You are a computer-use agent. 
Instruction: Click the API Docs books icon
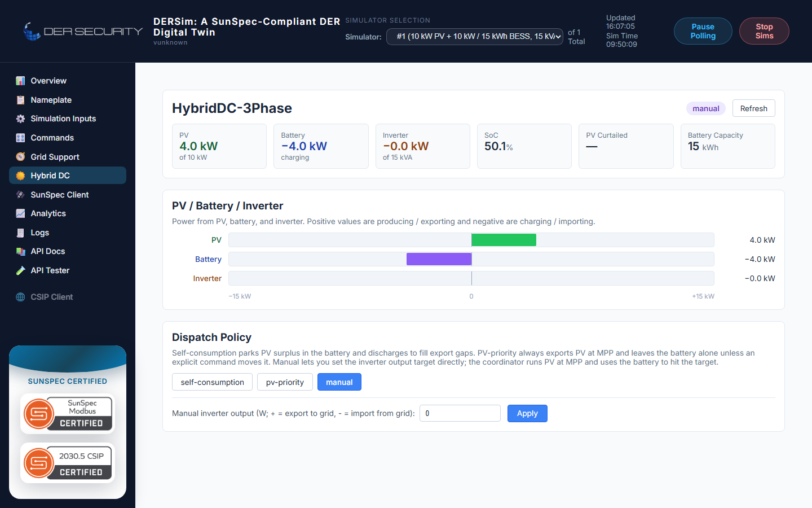[x=20, y=251]
